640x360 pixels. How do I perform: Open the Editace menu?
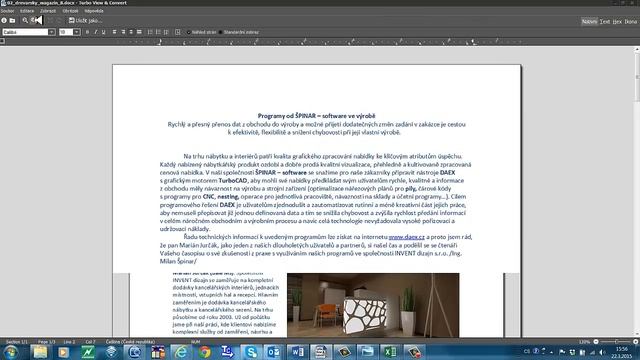click(x=27, y=11)
